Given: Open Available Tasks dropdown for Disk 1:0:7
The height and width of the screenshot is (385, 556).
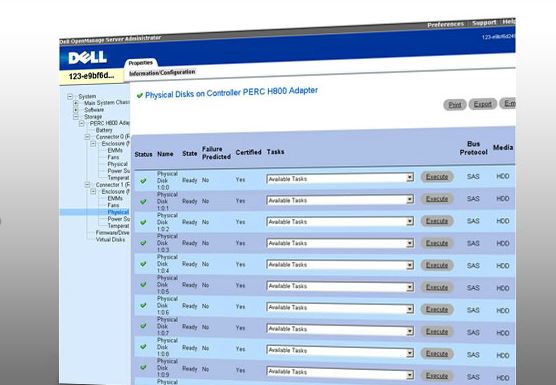Looking at the screenshot, I should click(x=340, y=329).
